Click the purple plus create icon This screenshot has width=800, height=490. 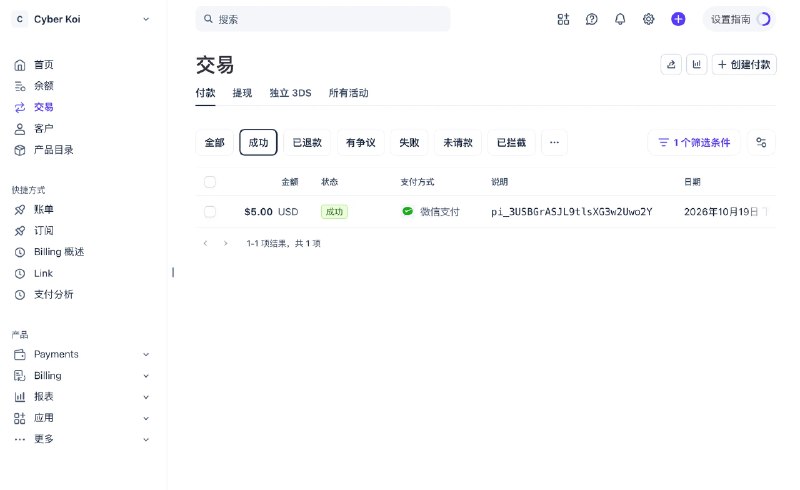(x=678, y=19)
